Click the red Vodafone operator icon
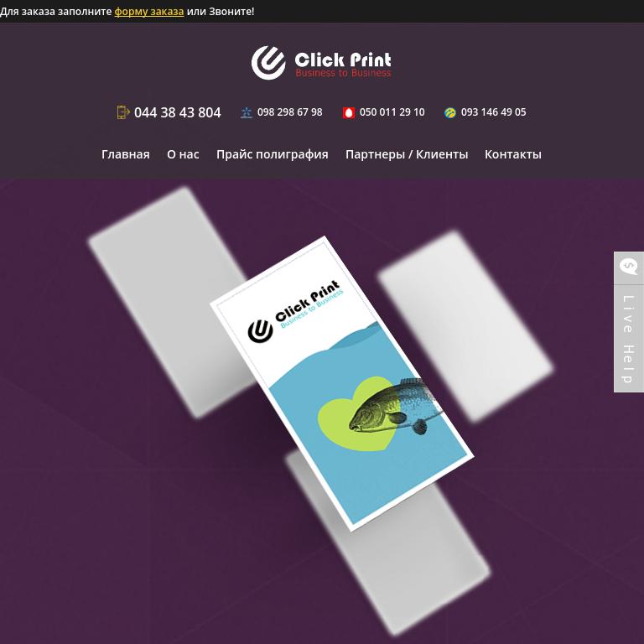This screenshot has height=644, width=644. point(348,112)
